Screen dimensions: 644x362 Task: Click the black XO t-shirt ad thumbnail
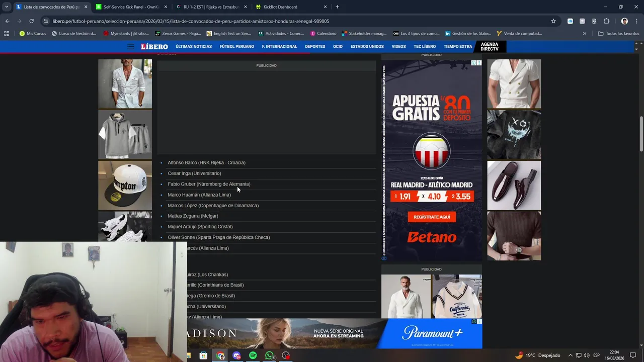pyautogui.click(x=514, y=134)
